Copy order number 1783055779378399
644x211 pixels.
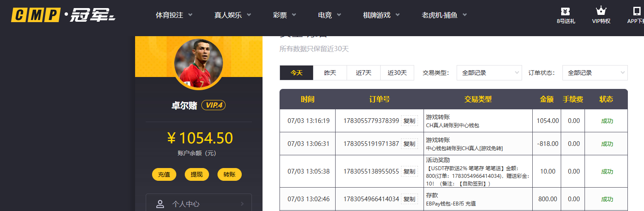pos(409,121)
